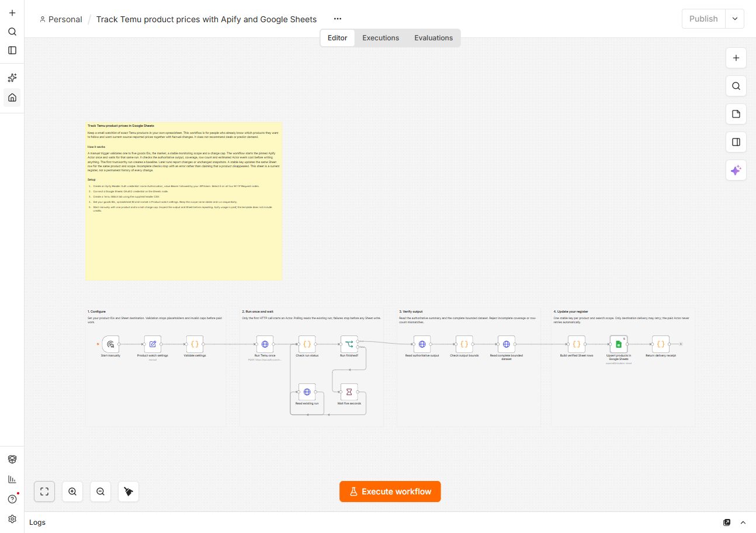Select the Run finished? If node
Viewport: 756px width, 533px height.
tap(349, 344)
